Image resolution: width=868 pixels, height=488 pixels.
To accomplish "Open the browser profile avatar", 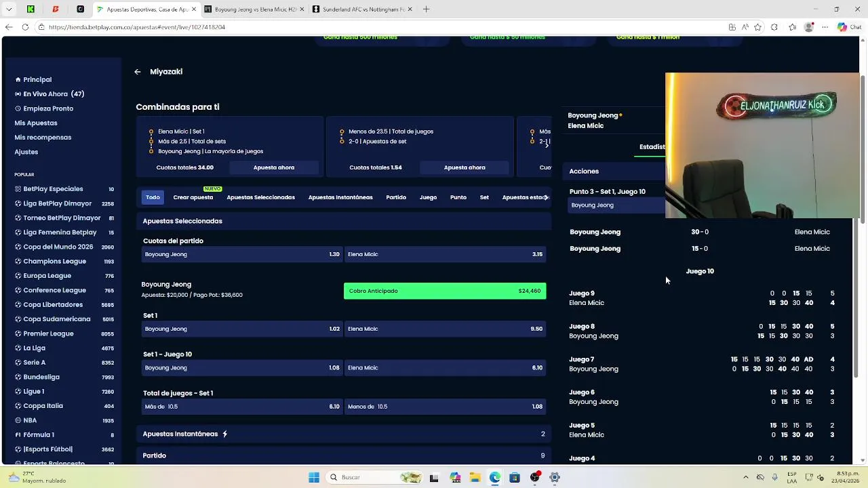I will (x=808, y=27).
